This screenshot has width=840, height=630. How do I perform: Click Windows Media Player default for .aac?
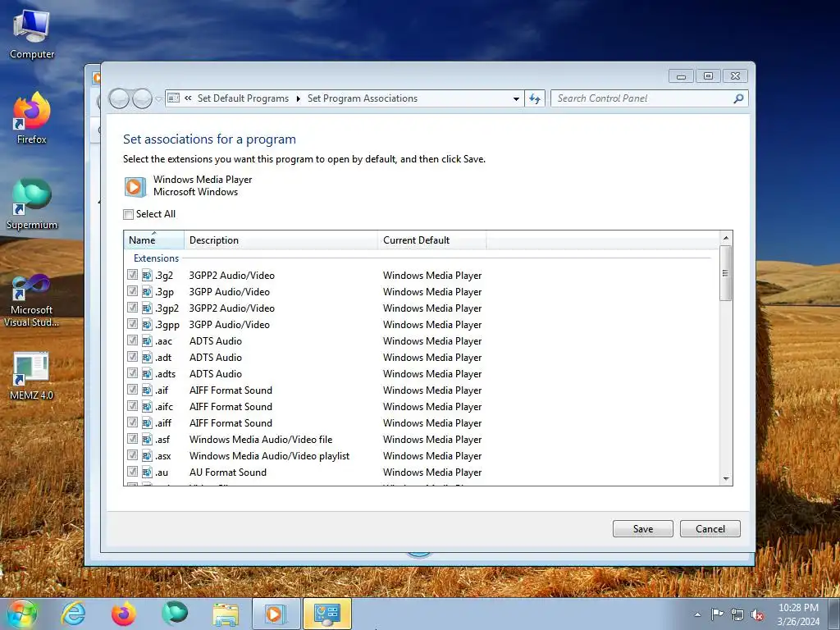click(x=432, y=340)
